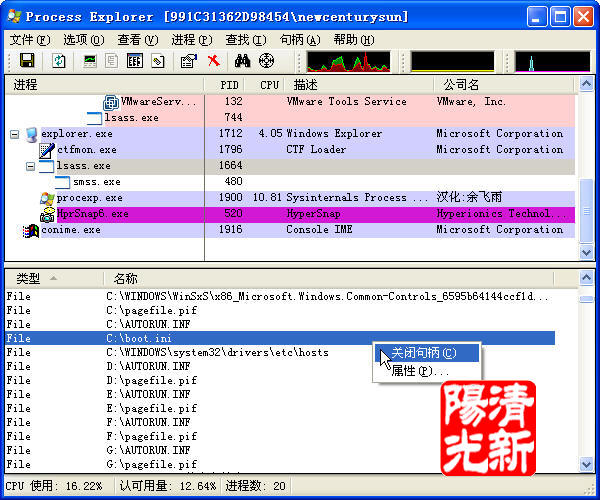
Task: Open the System Information graph icon
Action: click(90, 60)
